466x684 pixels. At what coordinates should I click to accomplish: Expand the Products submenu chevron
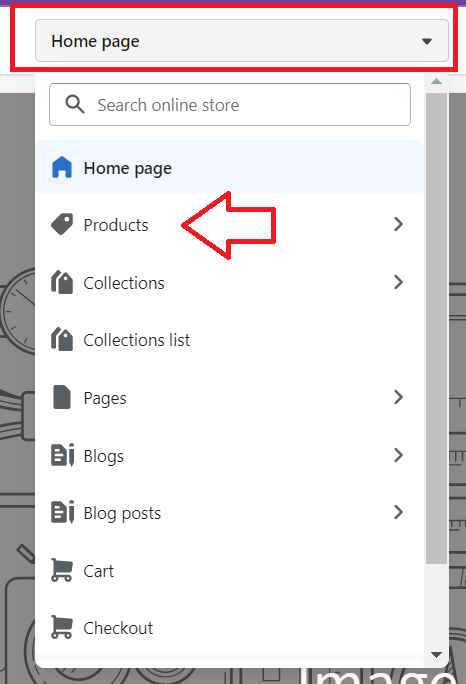coord(398,224)
